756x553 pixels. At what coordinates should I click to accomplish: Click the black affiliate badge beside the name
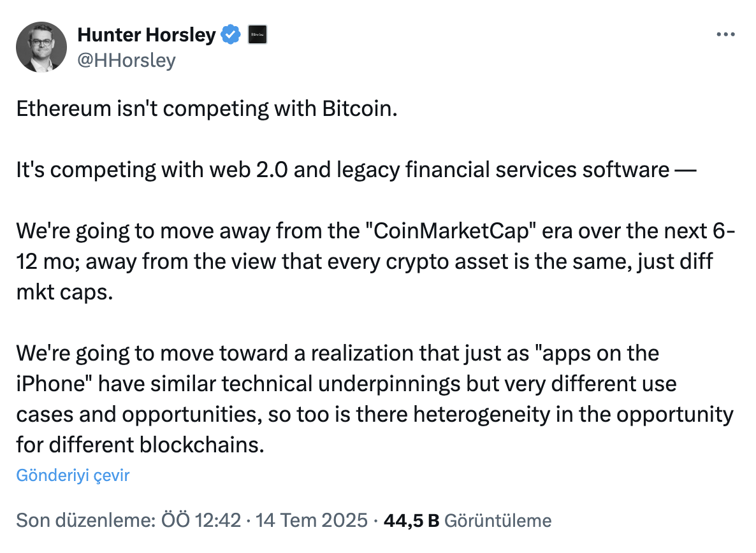pyautogui.click(x=258, y=34)
